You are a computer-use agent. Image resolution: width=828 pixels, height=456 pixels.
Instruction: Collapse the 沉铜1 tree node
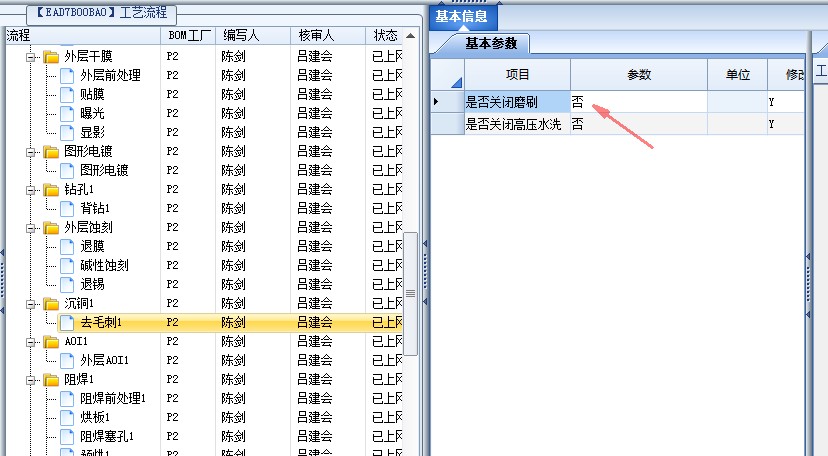pos(31,304)
